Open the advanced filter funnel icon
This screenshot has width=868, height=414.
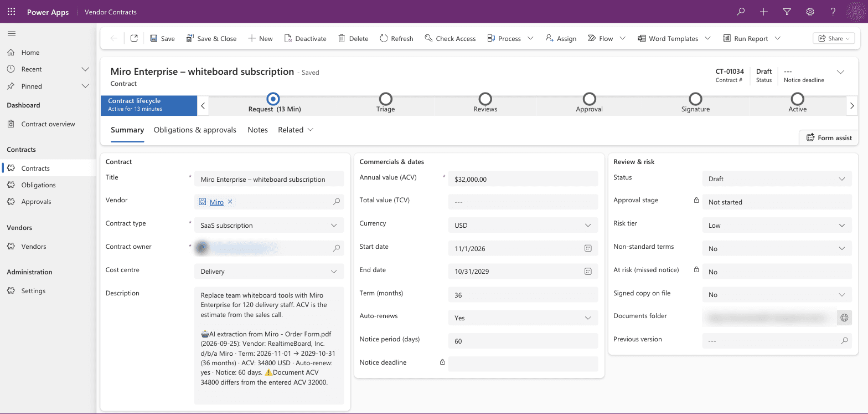coord(787,12)
